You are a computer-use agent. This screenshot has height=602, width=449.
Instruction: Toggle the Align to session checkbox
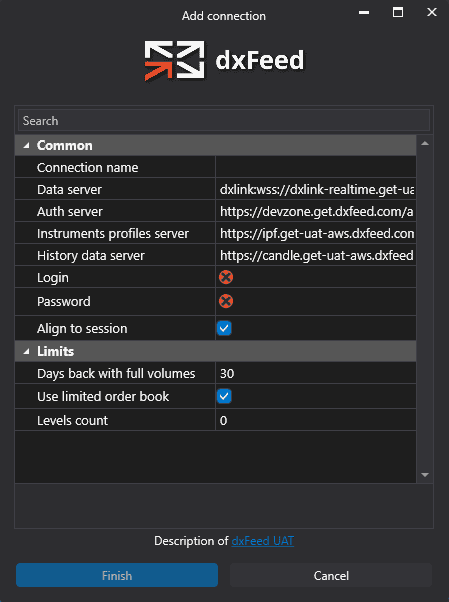(x=224, y=328)
